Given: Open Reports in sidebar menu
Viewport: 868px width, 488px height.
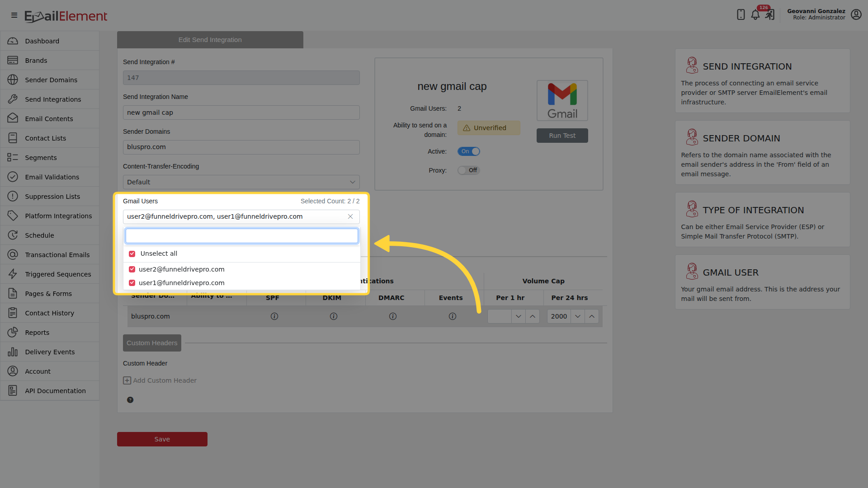Looking at the screenshot, I should point(50,333).
